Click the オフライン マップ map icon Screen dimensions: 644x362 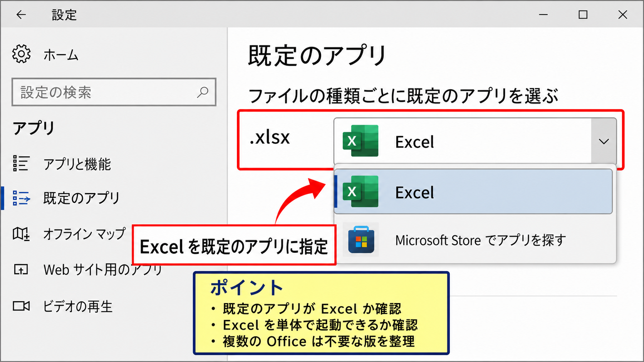[21, 234]
